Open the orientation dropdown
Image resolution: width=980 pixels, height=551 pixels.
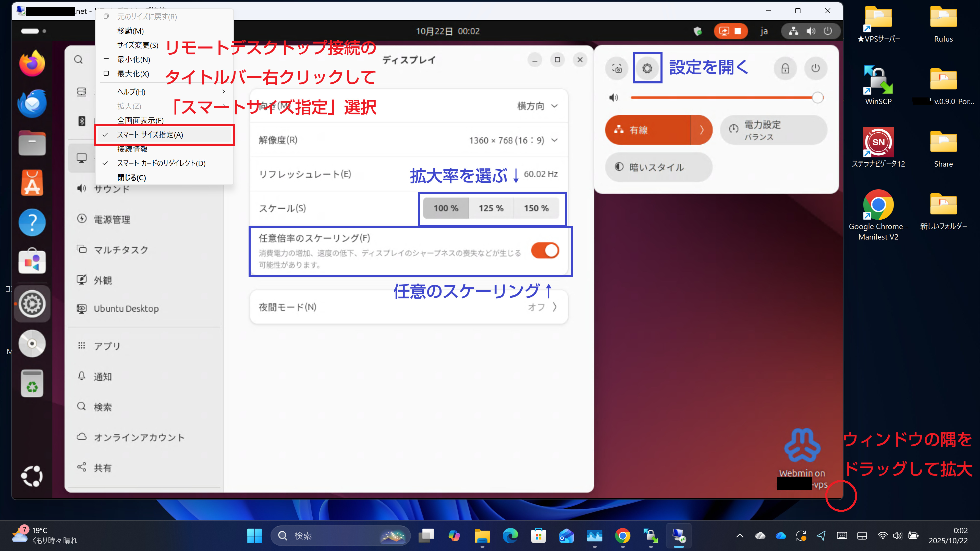tap(537, 106)
